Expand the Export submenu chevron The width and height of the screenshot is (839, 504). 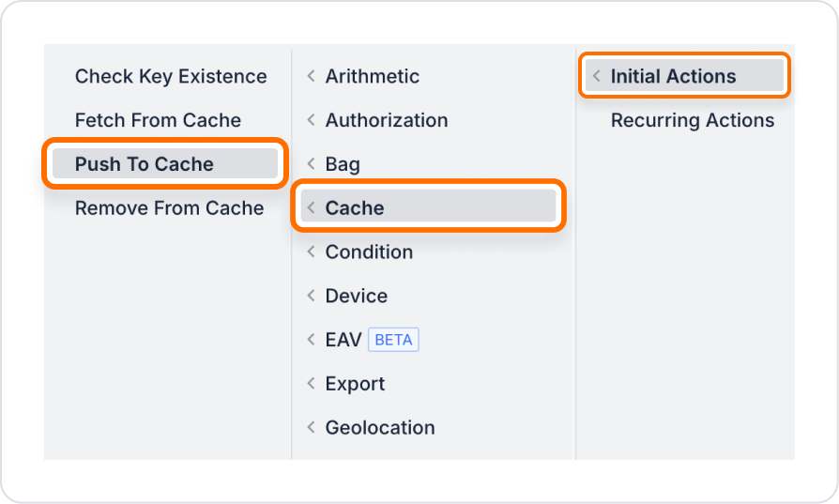[x=311, y=383]
